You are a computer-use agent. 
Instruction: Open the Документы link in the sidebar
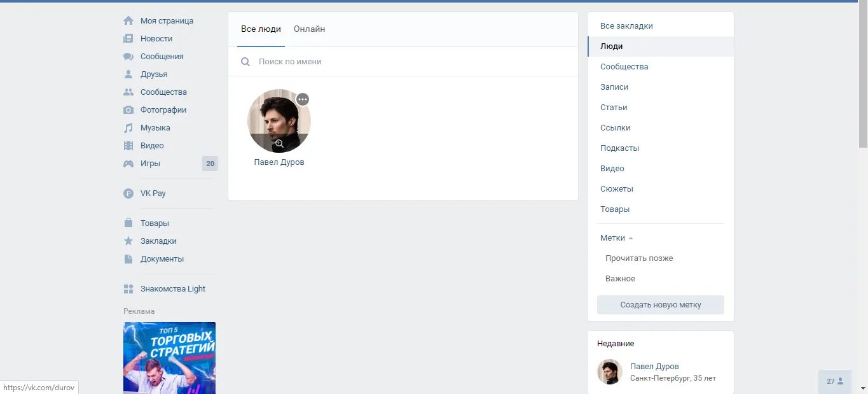(162, 259)
